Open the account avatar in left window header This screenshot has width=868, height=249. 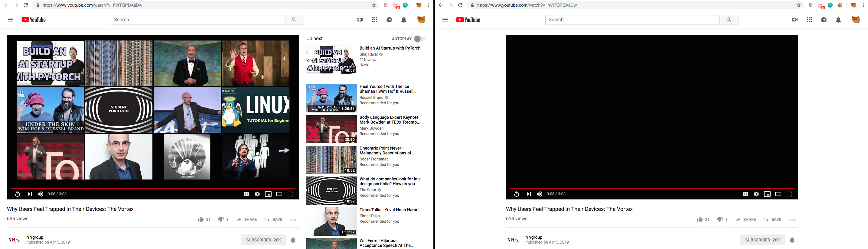point(421,20)
